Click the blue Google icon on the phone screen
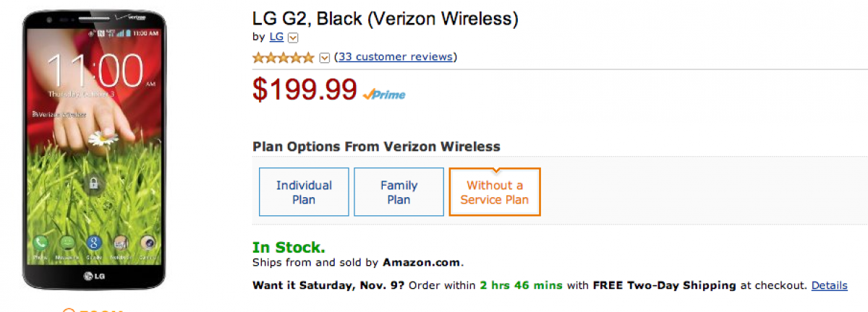868x312 pixels. coord(93,243)
